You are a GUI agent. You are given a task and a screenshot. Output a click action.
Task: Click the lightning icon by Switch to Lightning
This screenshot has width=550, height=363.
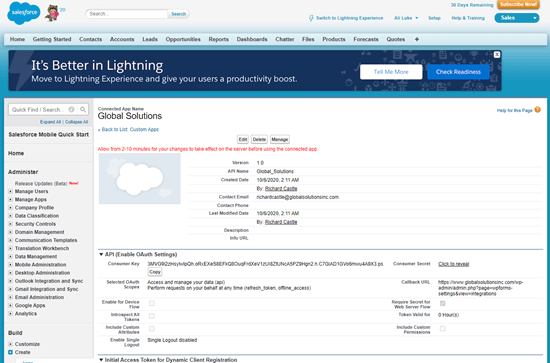coord(311,18)
